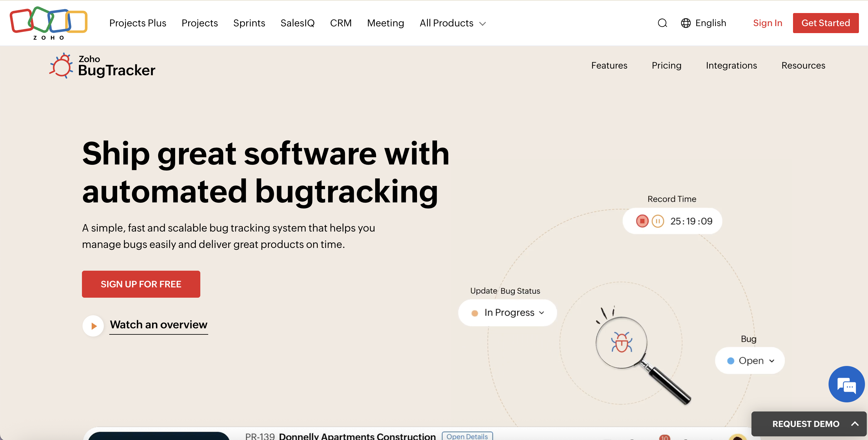Click the red stop recording icon

pyautogui.click(x=642, y=221)
